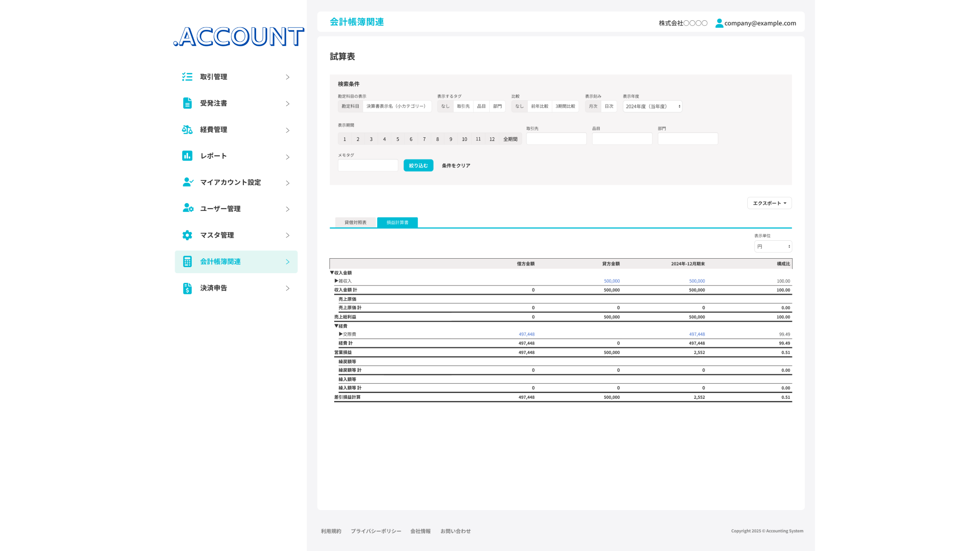
Task: Switch display interval to 日次
Action: pyautogui.click(x=609, y=106)
